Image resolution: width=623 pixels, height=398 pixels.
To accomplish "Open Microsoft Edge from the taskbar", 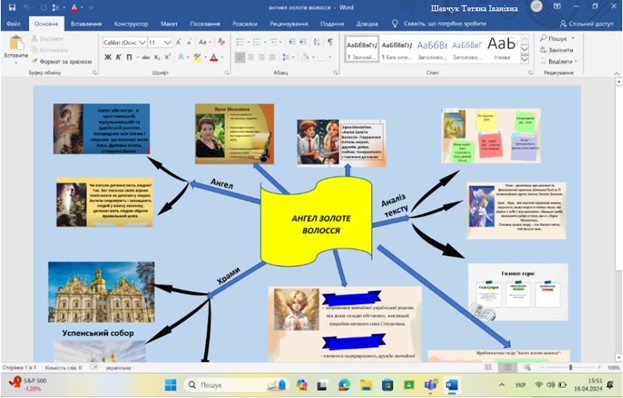I will pos(344,384).
